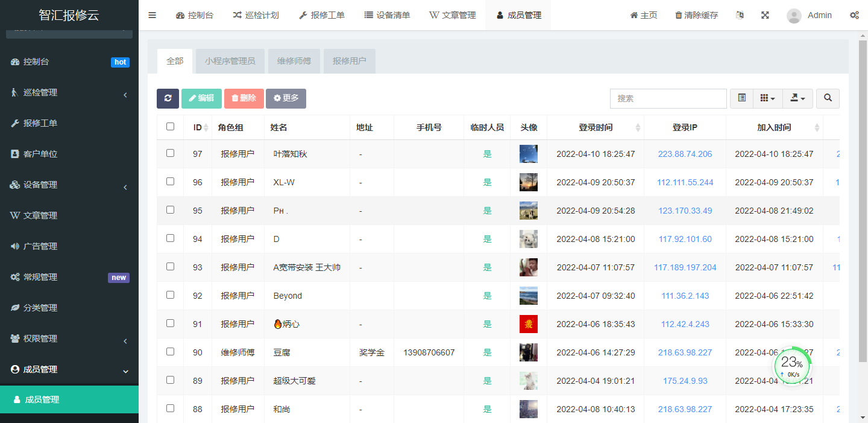Open the IP link 223.88.74.206

685,153
